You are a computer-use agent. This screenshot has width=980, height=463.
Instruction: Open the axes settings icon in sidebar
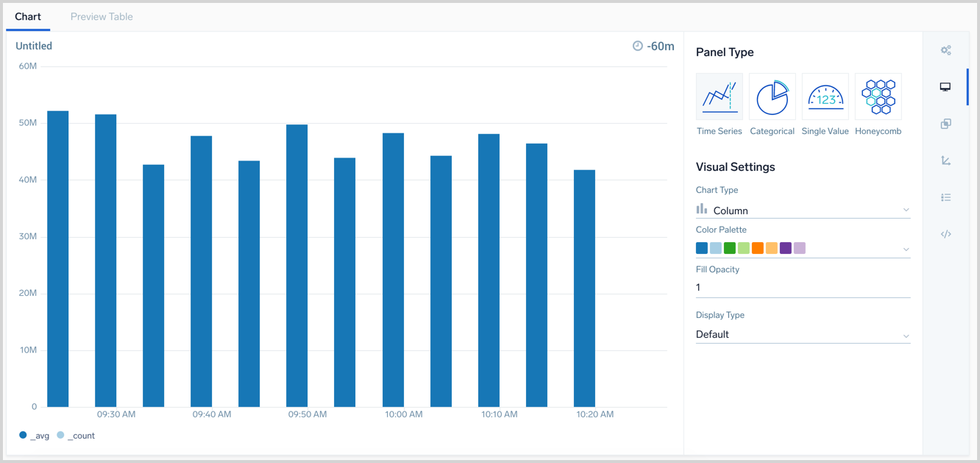(945, 160)
